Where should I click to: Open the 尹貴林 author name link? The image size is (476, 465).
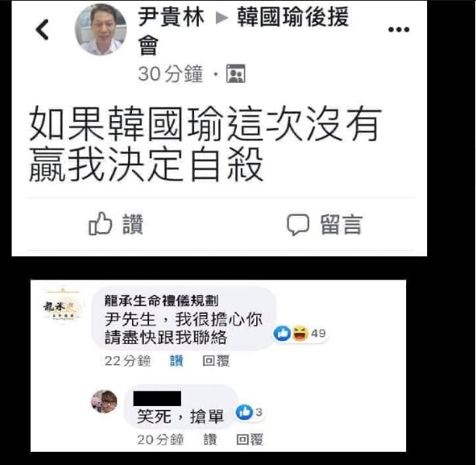[x=171, y=17]
